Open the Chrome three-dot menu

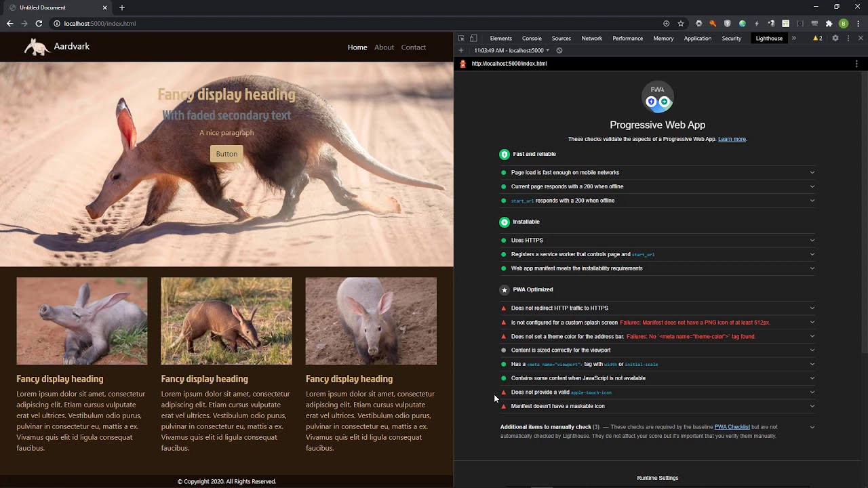(859, 23)
